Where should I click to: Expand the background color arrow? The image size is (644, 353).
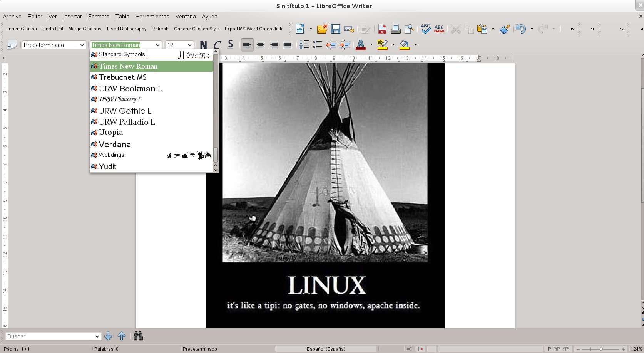coord(415,45)
